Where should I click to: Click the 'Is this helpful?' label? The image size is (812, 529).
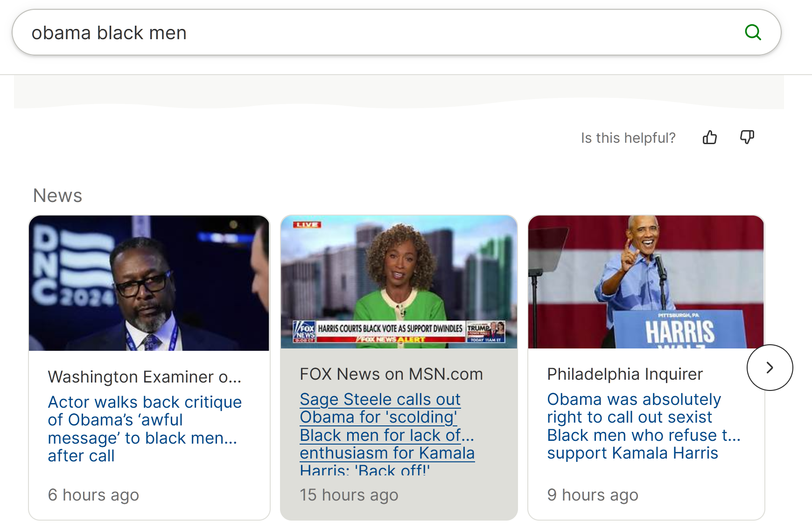[x=628, y=138]
